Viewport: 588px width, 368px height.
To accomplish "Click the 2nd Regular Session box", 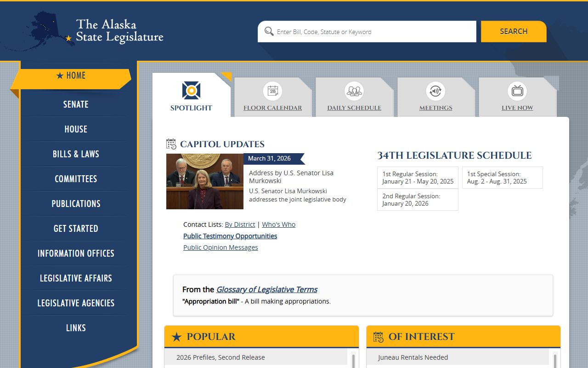I will (x=418, y=200).
